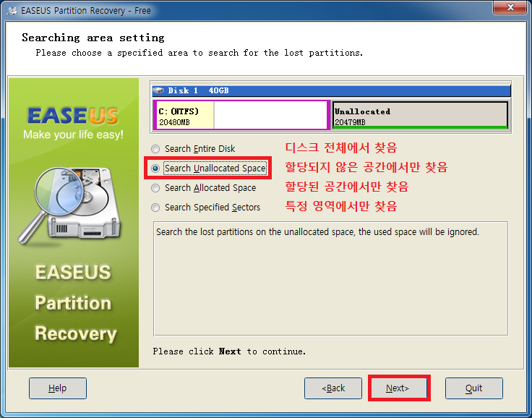Screen dimensions: 532x418
Task: Click the free space area of C: partition
Action: click(x=270, y=115)
